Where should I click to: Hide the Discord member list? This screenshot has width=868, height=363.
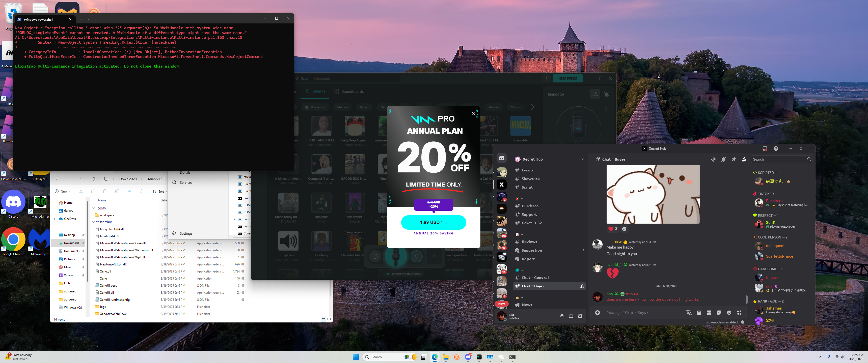[x=744, y=159]
